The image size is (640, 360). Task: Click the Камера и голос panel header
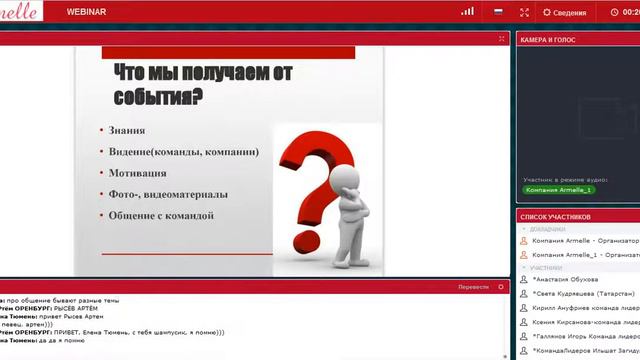[x=578, y=40]
